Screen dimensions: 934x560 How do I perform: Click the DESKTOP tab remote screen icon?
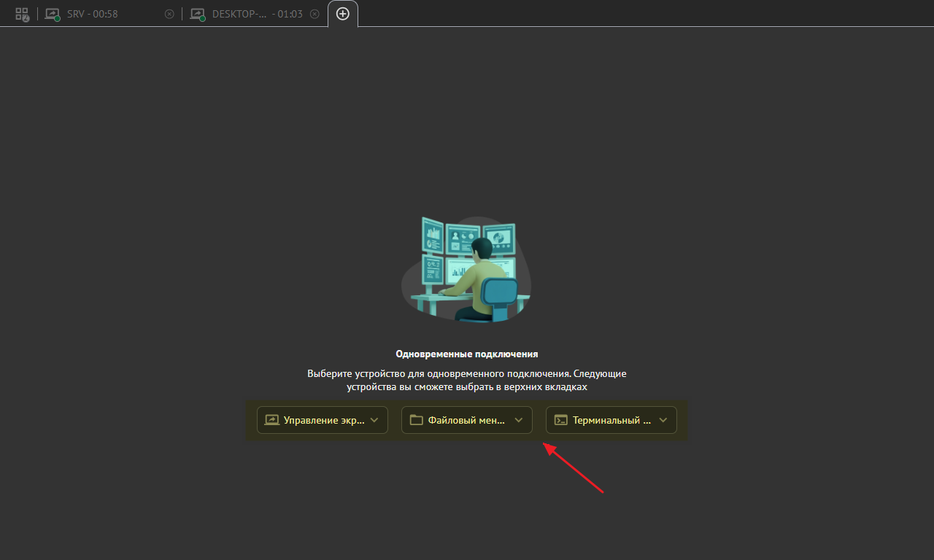(x=197, y=14)
